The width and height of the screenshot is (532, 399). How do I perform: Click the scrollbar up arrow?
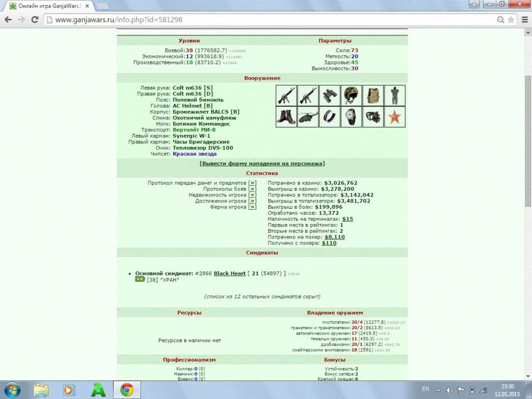click(x=528, y=33)
